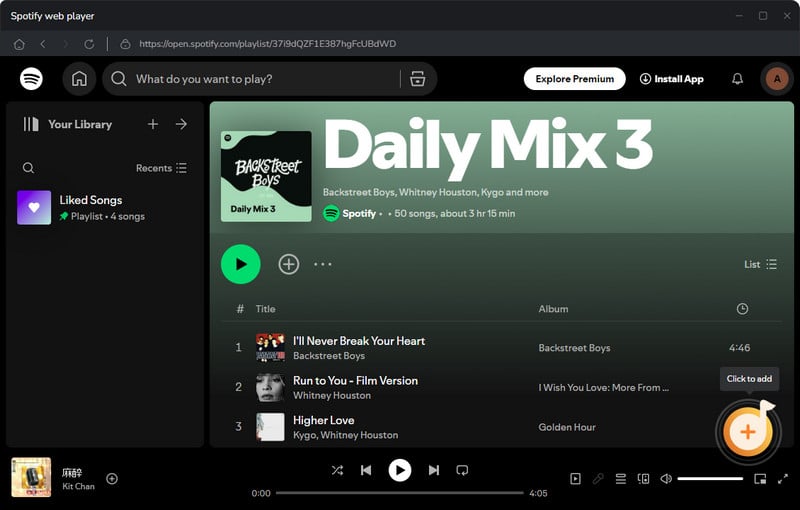Viewport: 800px width, 510px height.
Task: Mute with the speaker icon
Action: coord(666,479)
